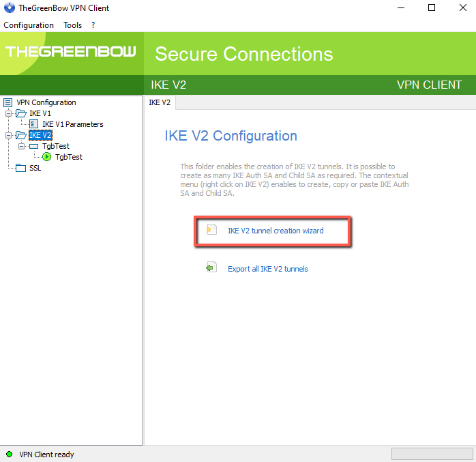The width and height of the screenshot is (476, 462).
Task: Open the Configuration menu
Action: pos(29,25)
